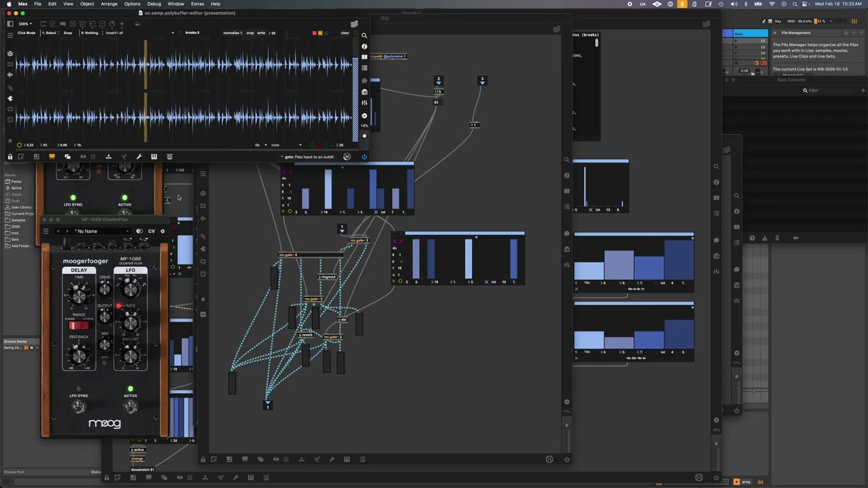This screenshot has width=868, height=488.
Task: Select previous preset arrow in ClusterFlux
Action: (58, 231)
